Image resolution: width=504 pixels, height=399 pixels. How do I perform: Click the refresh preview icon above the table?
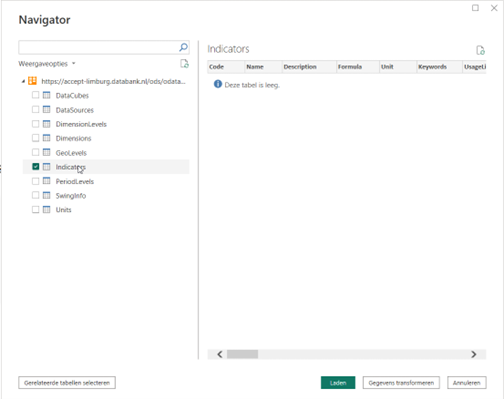click(480, 50)
